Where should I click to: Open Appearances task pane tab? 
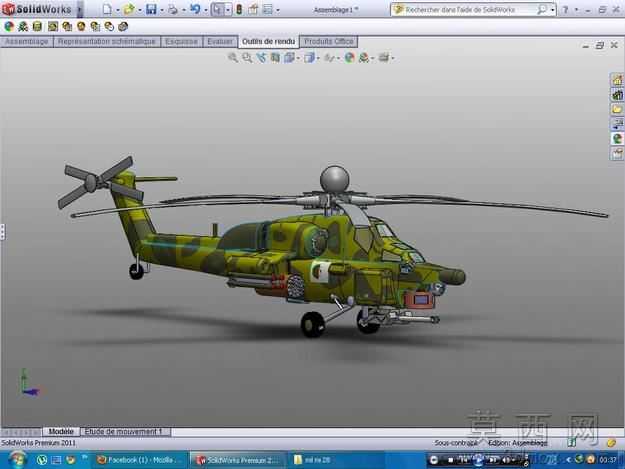click(617, 139)
